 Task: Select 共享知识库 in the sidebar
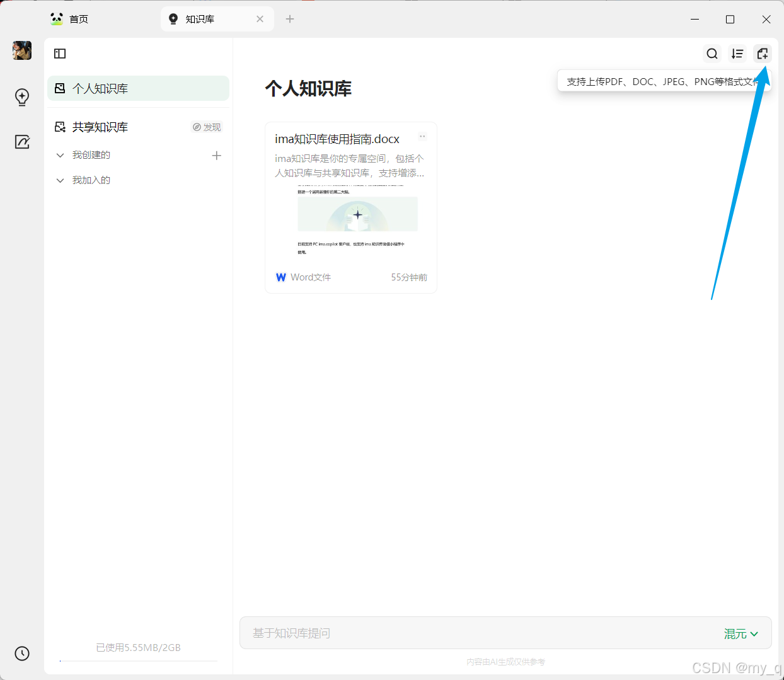pos(100,127)
